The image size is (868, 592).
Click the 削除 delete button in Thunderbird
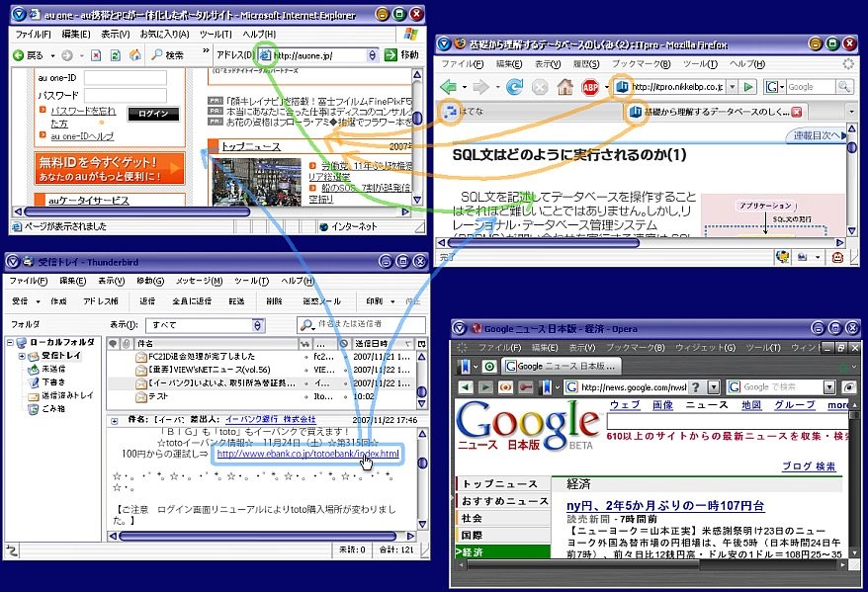(x=274, y=301)
